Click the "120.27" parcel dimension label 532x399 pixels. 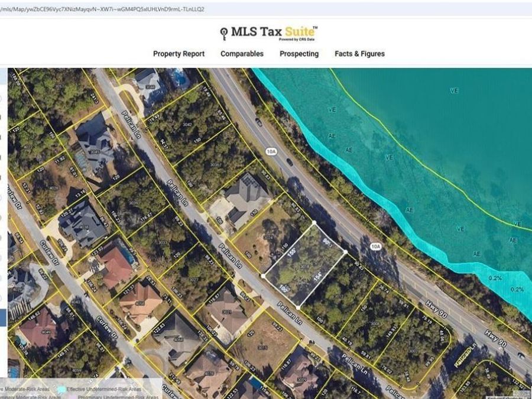point(66,212)
